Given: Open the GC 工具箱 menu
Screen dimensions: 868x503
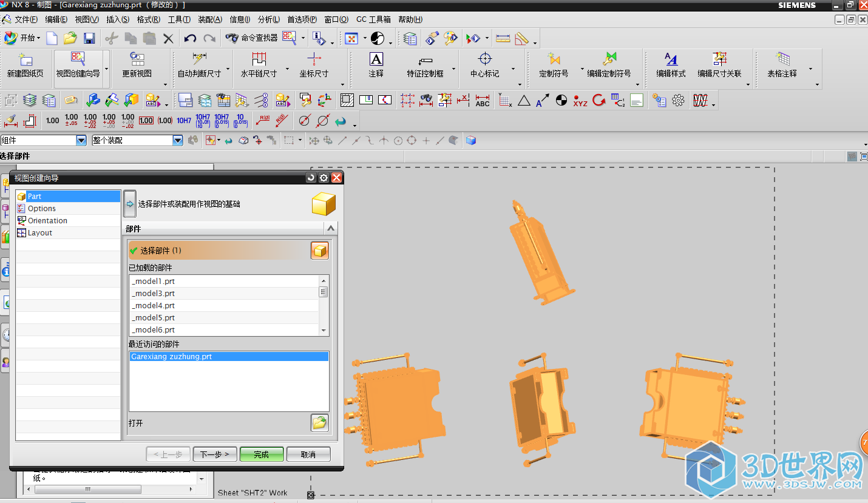Looking at the screenshot, I should pos(373,19).
